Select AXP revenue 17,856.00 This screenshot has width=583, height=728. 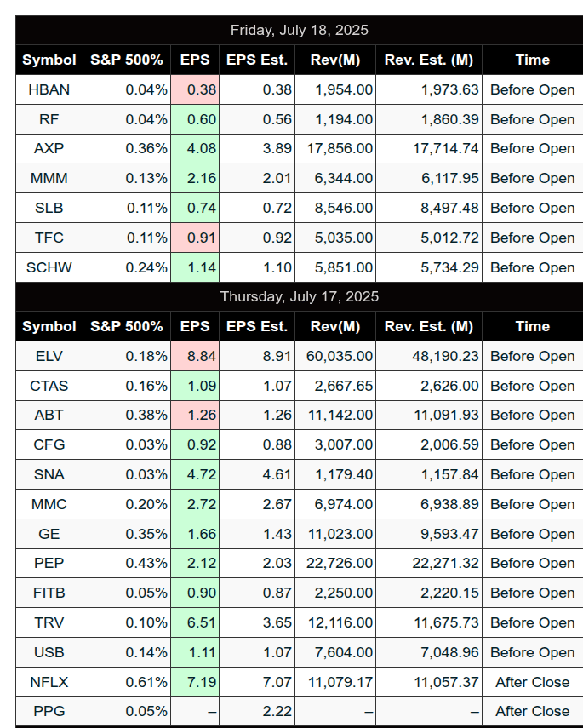tap(335, 148)
